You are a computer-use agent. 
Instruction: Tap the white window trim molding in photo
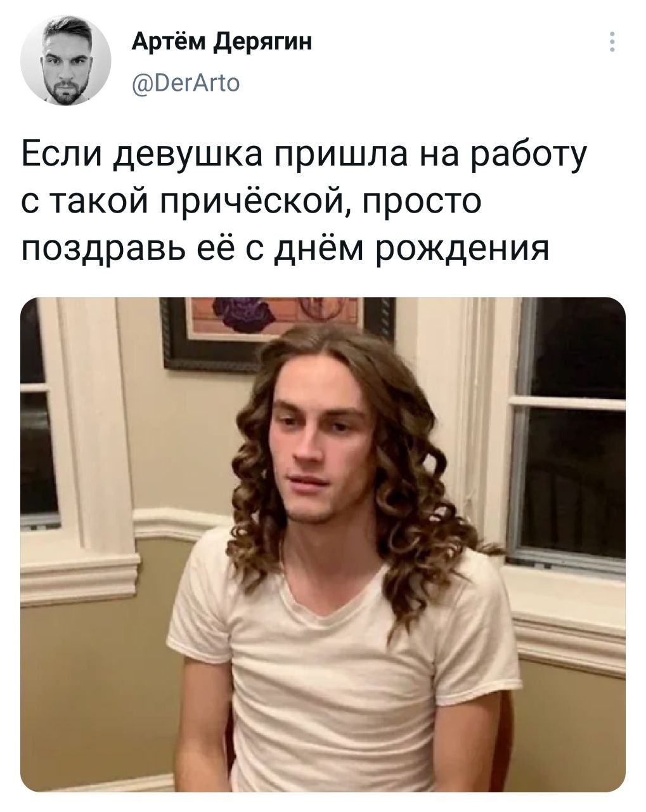(x=101, y=444)
